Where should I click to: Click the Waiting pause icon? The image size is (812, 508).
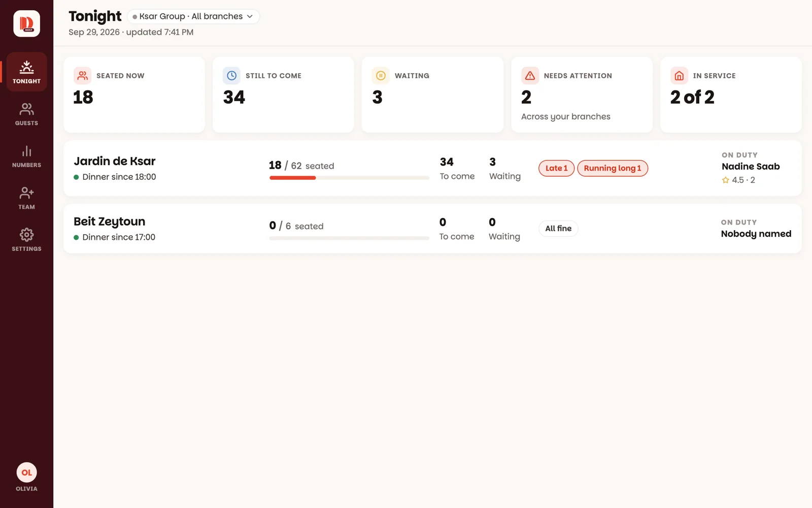[381, 76]
